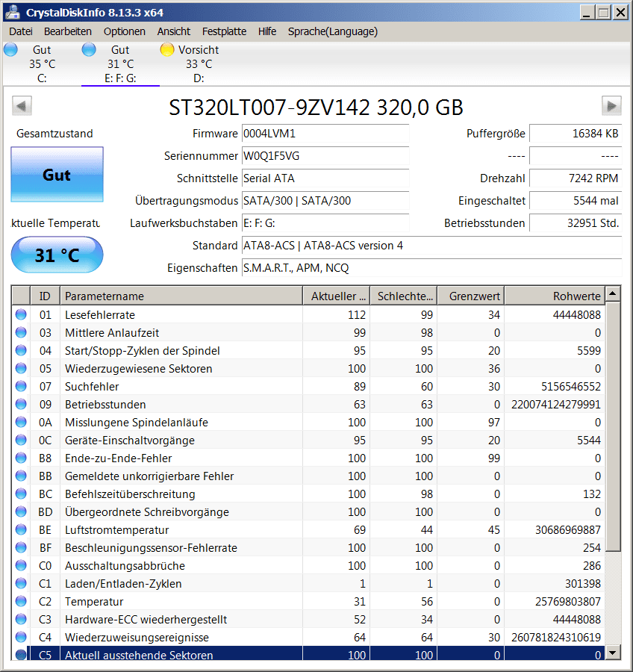Image resolution: width=633 pixels, height=672 pixels.
Task: Click status icon of Mittlere Anlaufzeit row
Action: point(21,332)
